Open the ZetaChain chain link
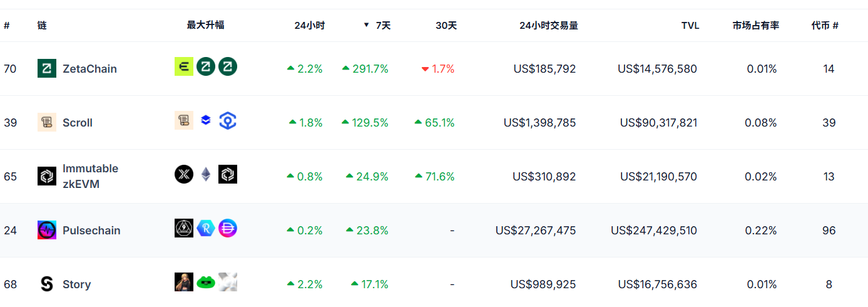Screen dimensions: 868x307 pos(89,69)
